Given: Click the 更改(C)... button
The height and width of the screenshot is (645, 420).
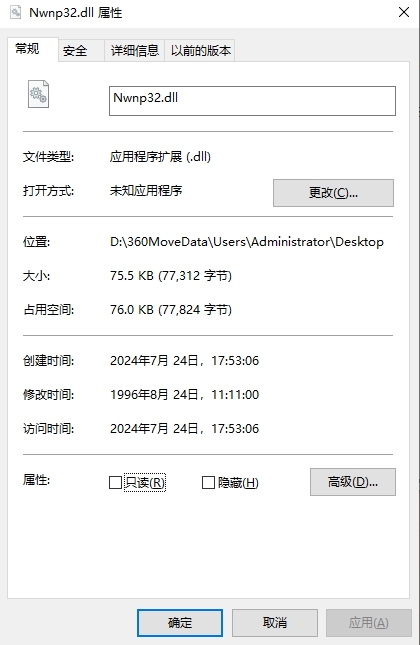Looking at the screenshot, I should click(333, 193).
